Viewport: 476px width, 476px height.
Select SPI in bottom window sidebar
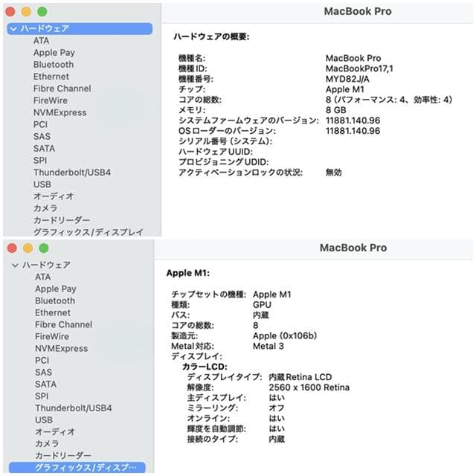tap(42, 396)
